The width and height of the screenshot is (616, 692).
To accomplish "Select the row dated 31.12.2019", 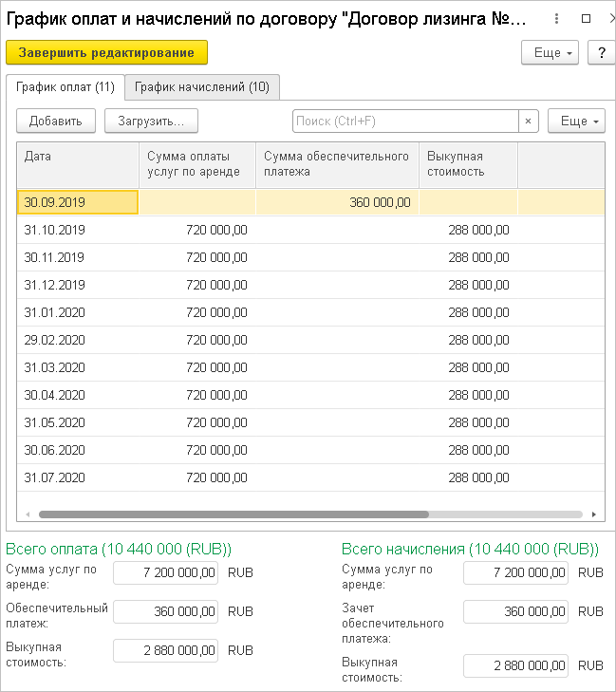I will (310, 285).
